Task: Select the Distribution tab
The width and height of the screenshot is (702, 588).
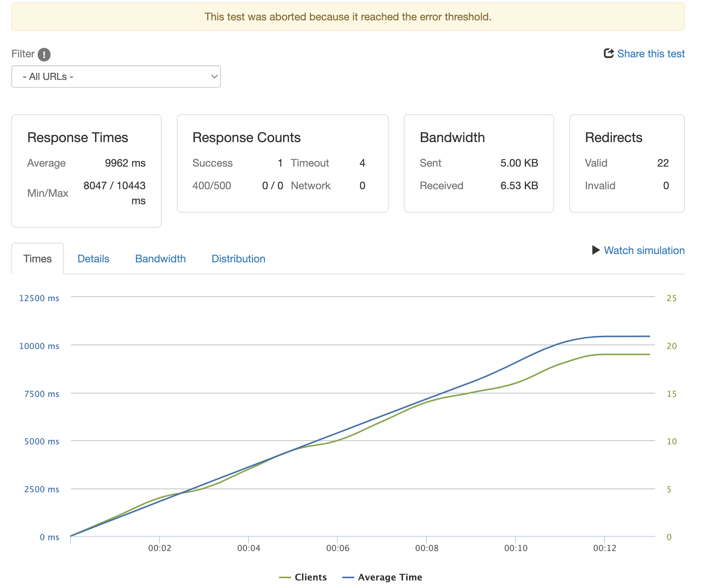Action: click(x=238, y=259)
